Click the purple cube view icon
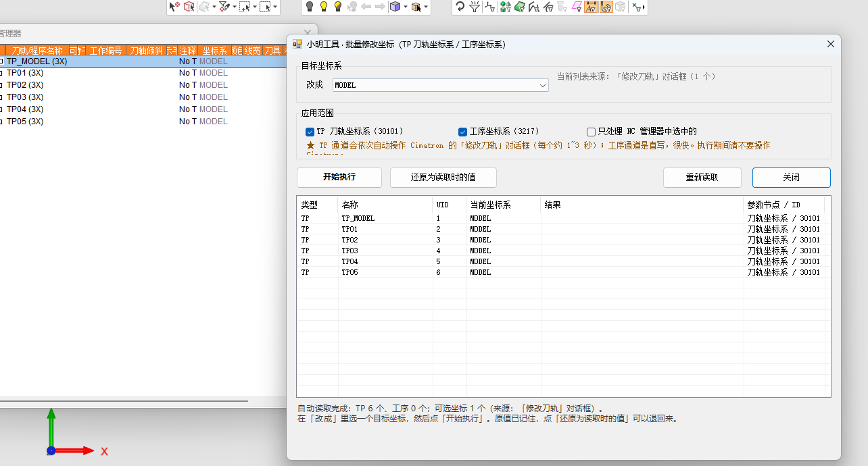This screenshot has height=466, width=868. [x=395, y=7]
